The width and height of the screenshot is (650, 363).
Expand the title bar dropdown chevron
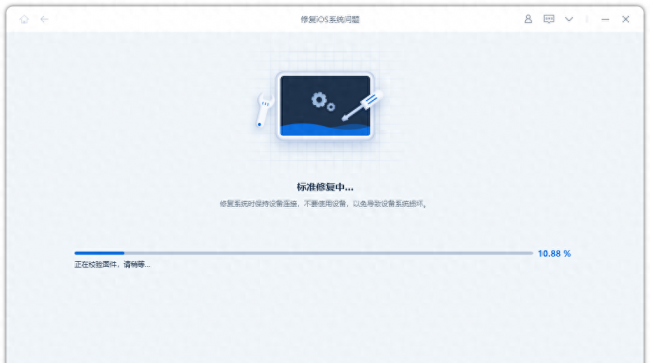tap(569, 19)
